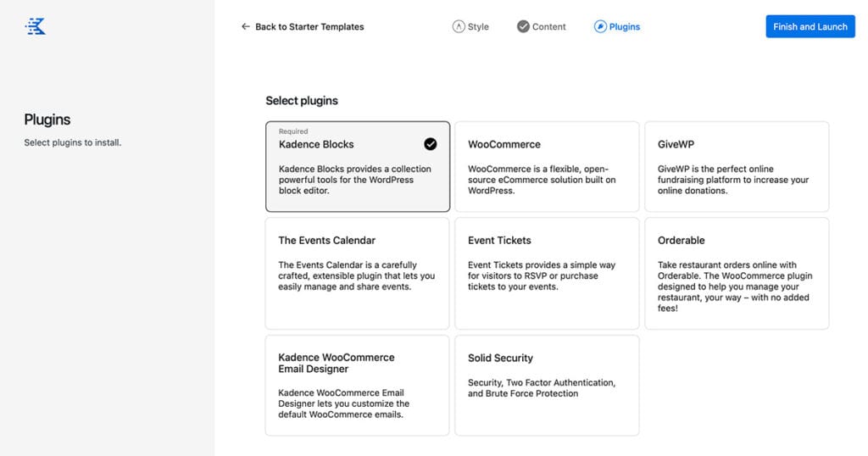Select the WooCommerce plugin card title
The height and width of the screenshot is (456, 868).
(x=504, y=144)
